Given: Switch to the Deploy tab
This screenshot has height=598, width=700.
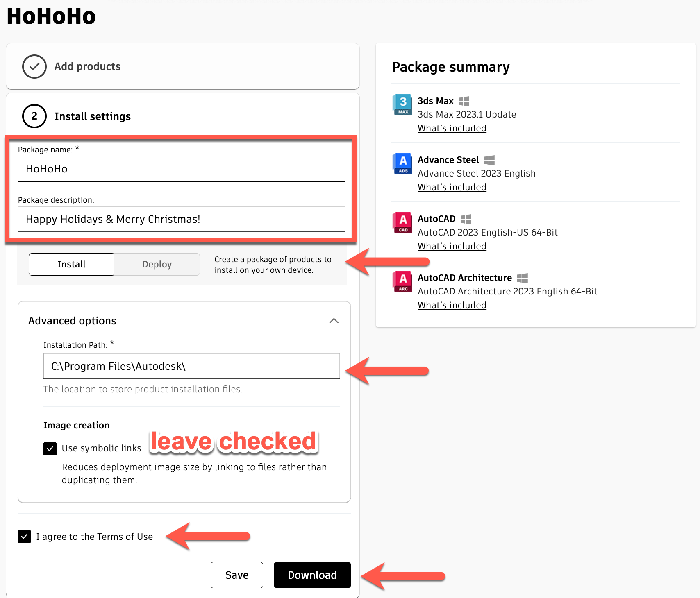Looking at the screenshot, I should [157, 264].
